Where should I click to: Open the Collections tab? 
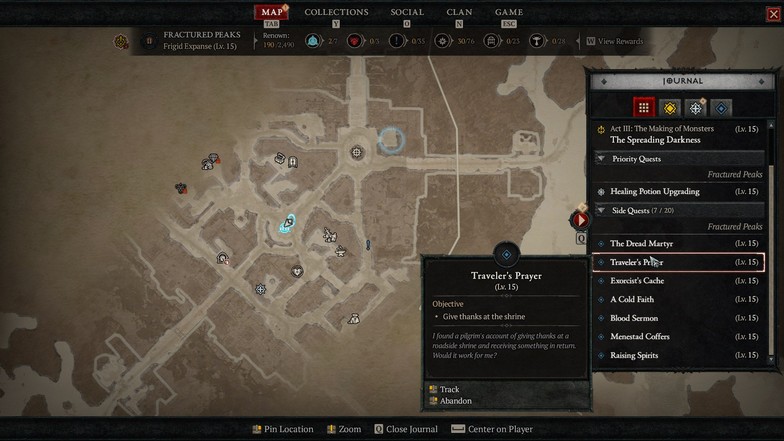[336, 12]
